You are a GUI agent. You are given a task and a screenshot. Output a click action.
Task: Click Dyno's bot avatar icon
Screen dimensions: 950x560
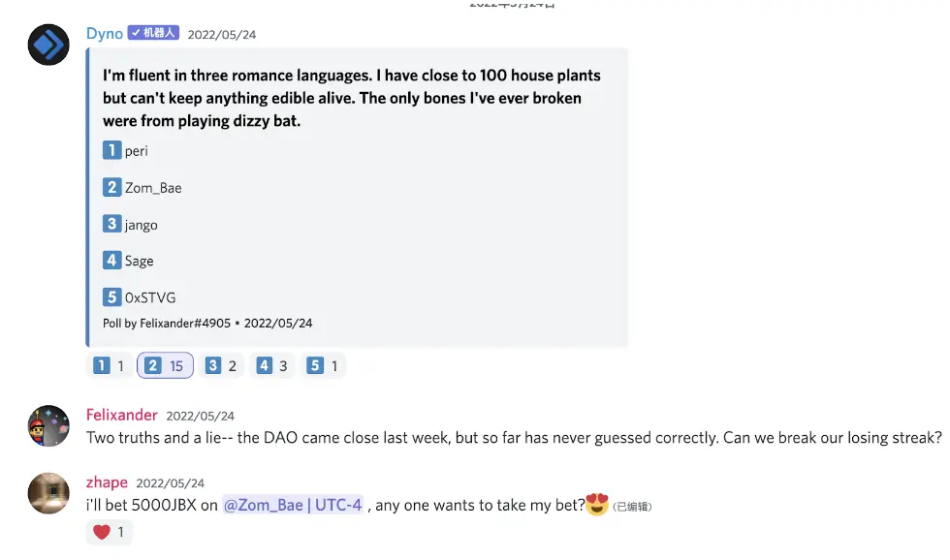coord(48,45)
